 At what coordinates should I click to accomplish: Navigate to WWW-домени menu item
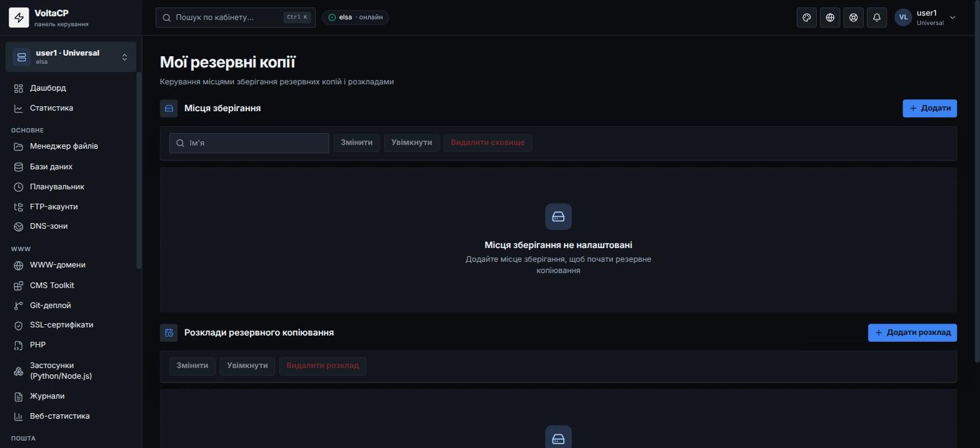click(x=71, y=265)
